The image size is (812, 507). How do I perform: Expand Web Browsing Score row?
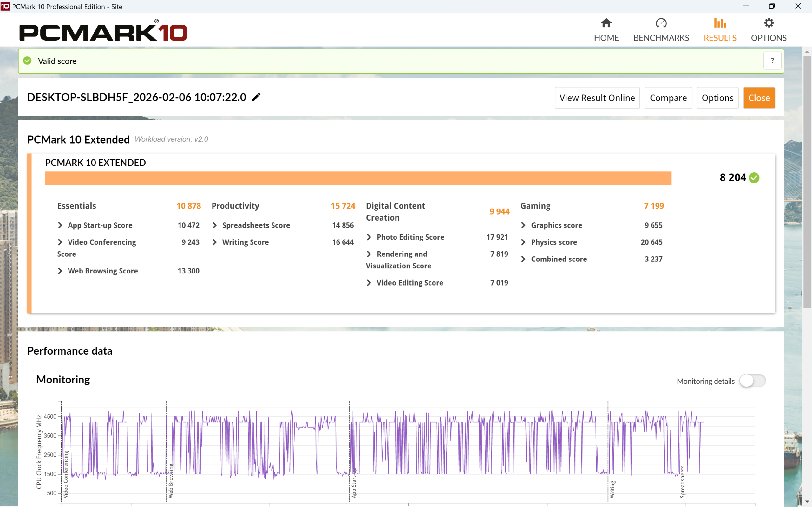(60, 271)
